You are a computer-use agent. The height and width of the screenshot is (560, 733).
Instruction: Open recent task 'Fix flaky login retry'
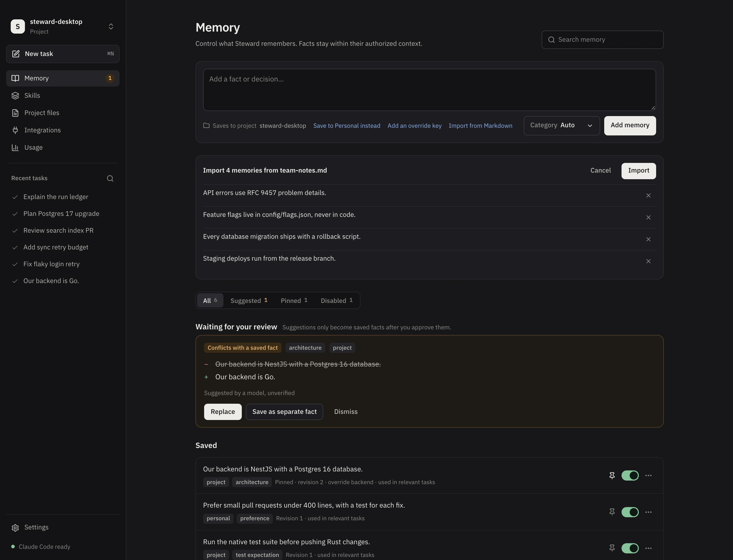pos(63,264)
